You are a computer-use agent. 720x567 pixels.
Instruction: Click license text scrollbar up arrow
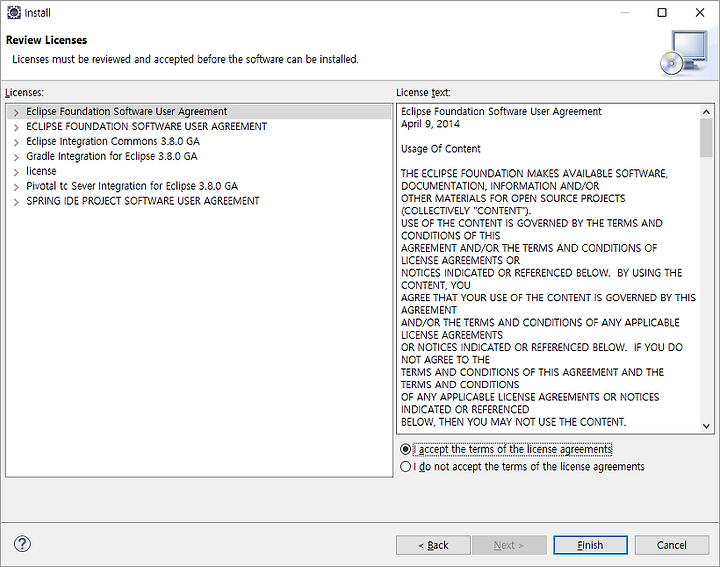pos(706,112)
